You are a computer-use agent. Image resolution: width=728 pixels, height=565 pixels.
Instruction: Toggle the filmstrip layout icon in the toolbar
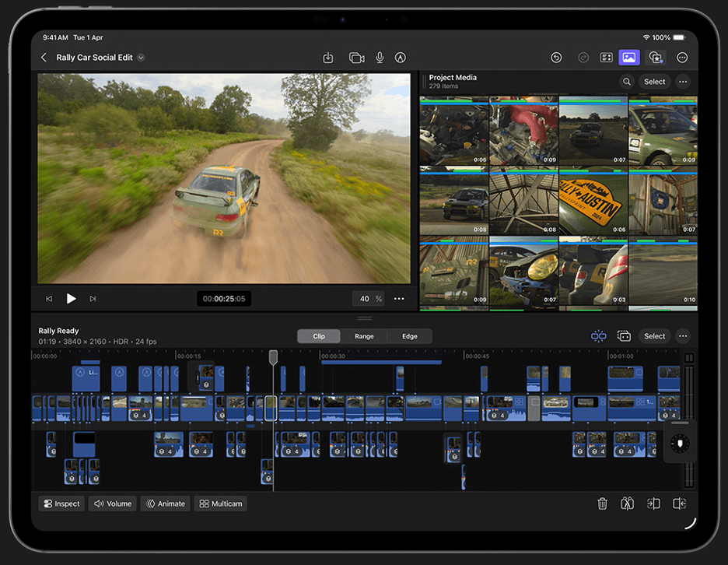(x=607, y=58)
